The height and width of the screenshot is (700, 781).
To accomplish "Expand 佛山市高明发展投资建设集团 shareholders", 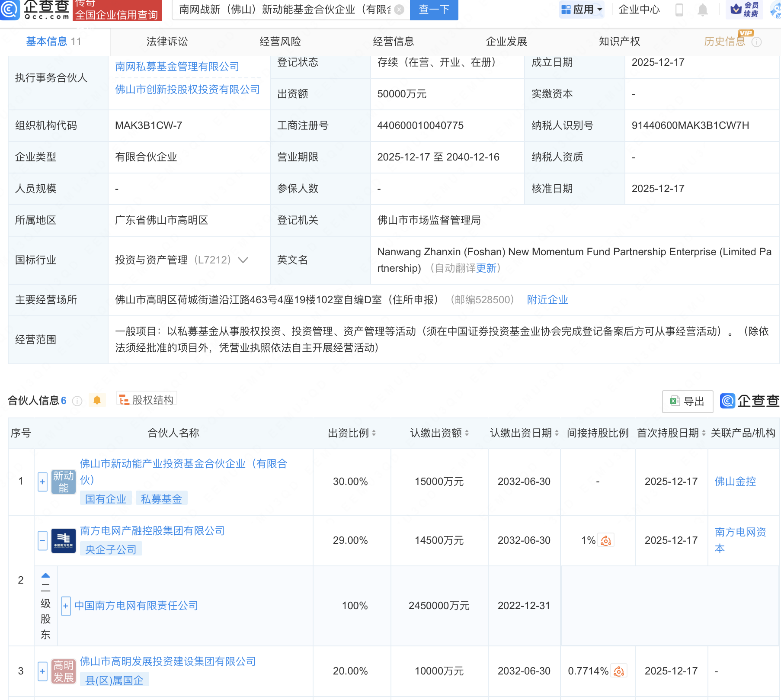I will 42,671.
